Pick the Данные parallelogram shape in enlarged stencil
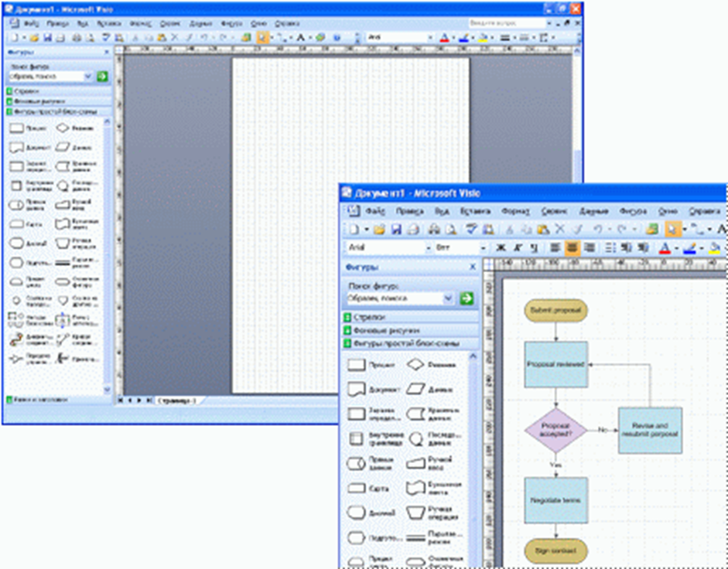Screen dimensions: 728x569 pyautogui.click(x=415, y=390)
